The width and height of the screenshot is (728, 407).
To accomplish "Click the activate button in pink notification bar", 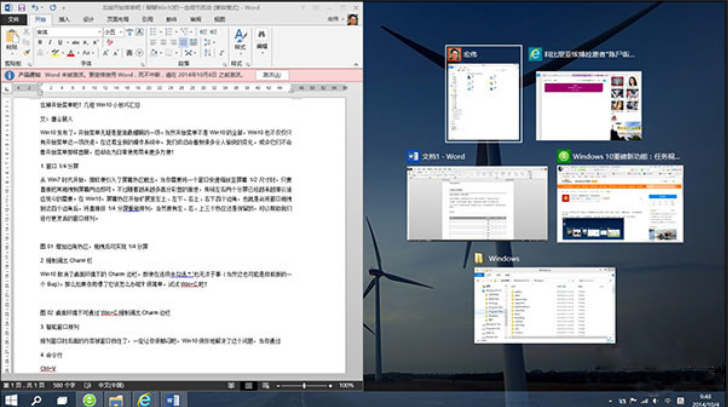I will click(x=272, y=75).
